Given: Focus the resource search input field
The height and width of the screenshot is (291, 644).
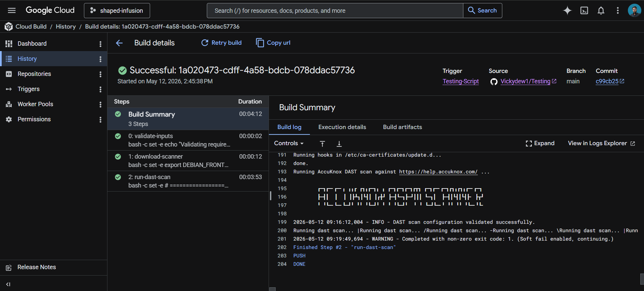Looking at the screenshot, I should click(x=335, y=11).
